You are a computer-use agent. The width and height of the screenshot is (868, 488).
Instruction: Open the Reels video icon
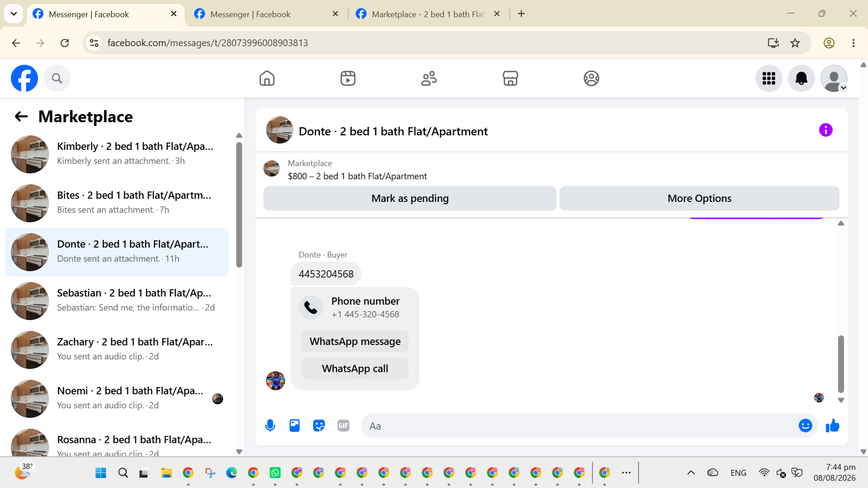pyautogui.click(x=348, y=78)
